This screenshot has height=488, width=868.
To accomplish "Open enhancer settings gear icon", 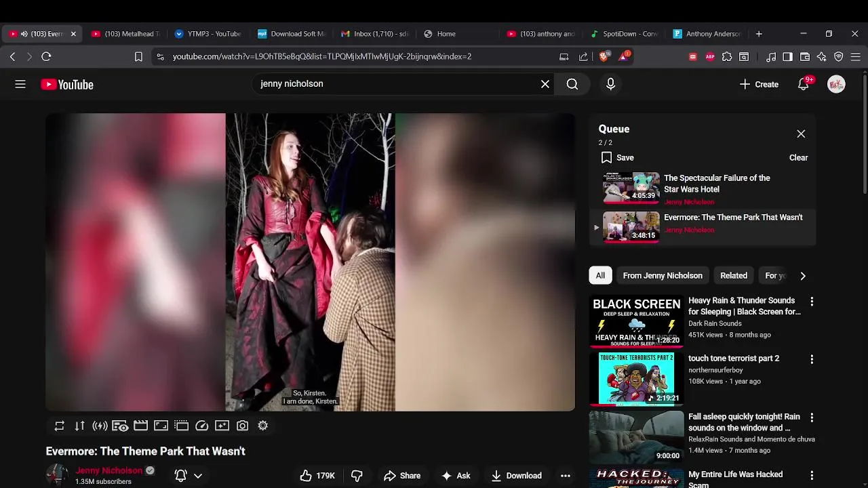I will click(x=262, y=426).
